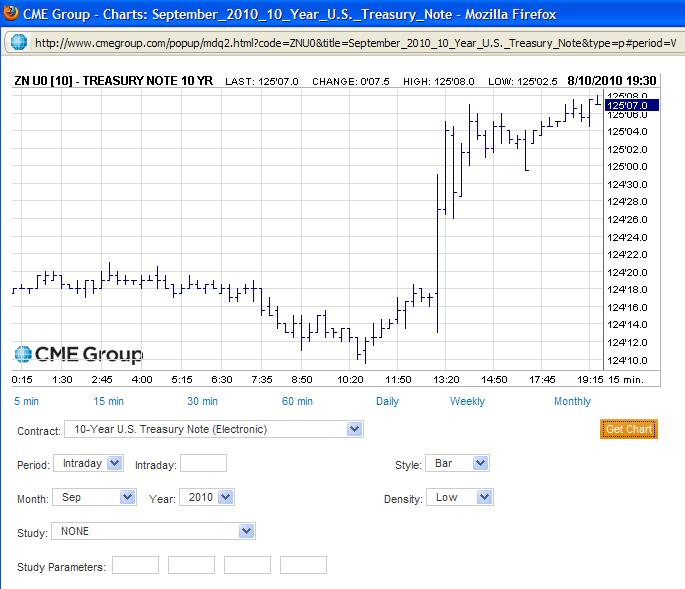Click the 13:20 time axis label
685x589 pixels.
pos(446,380)
